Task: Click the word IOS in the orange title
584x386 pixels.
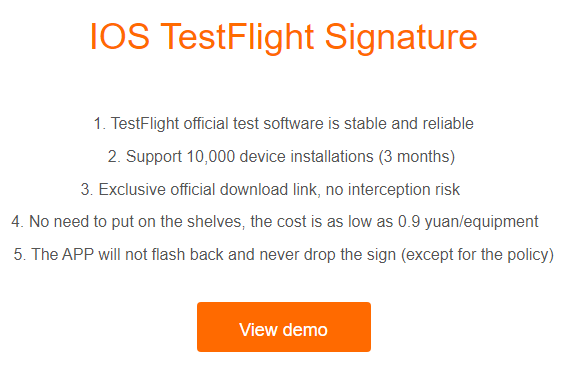Action: tap(120, 36)
